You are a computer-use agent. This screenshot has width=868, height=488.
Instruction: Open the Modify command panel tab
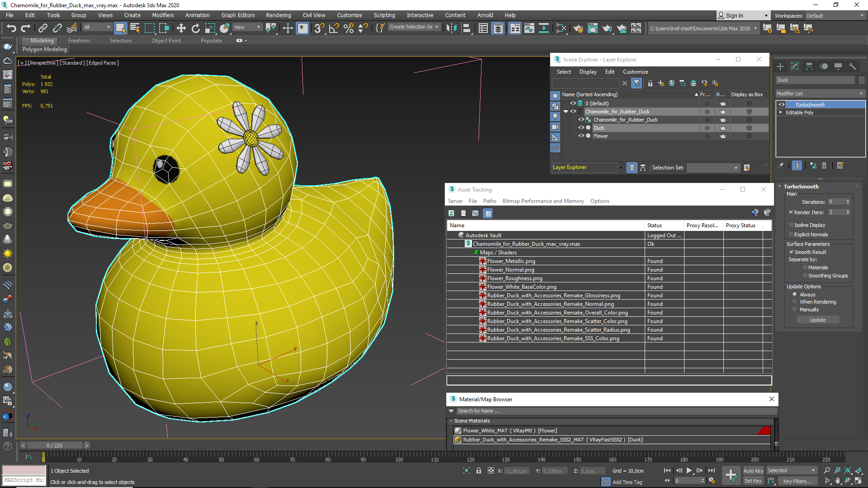(x=795, y=66)
